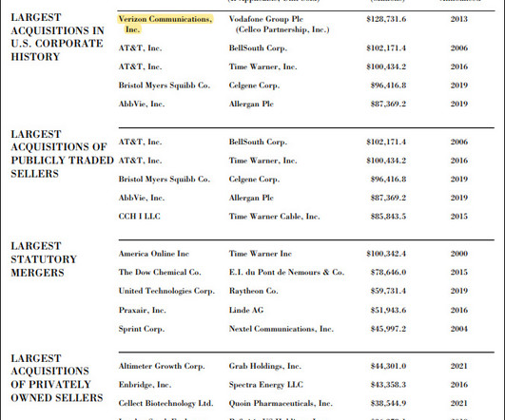Select 'Sprint Corp.' buyer name
This screenshot has height=420, width=505.
(x=142, y=329)
